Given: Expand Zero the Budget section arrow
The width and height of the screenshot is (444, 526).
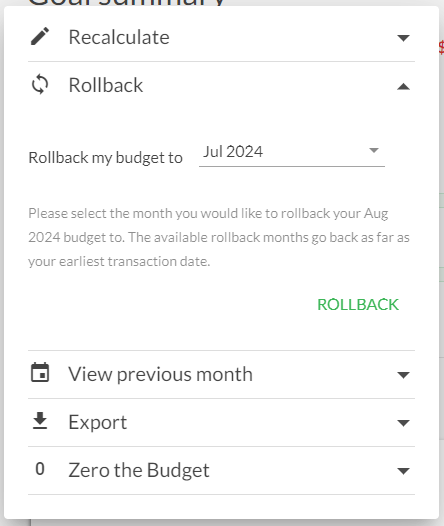Looking at the screenshot, I should tap(403, 471).
